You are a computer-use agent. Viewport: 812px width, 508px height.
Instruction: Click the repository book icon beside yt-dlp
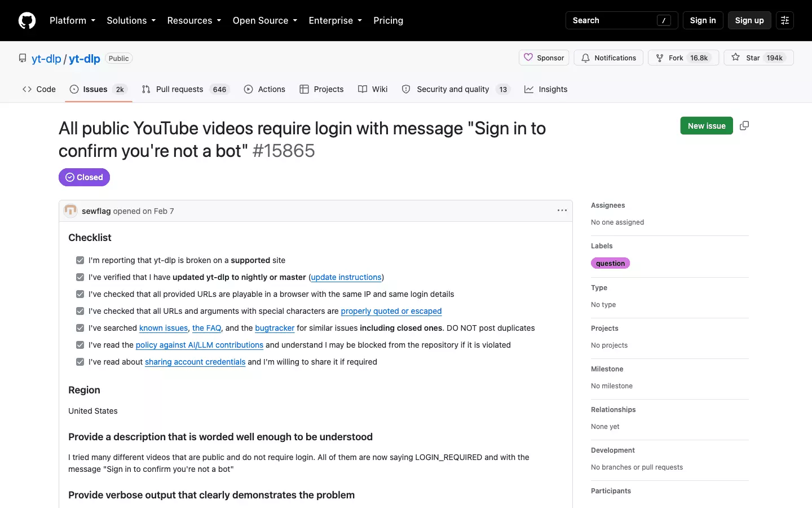(23, 58)
